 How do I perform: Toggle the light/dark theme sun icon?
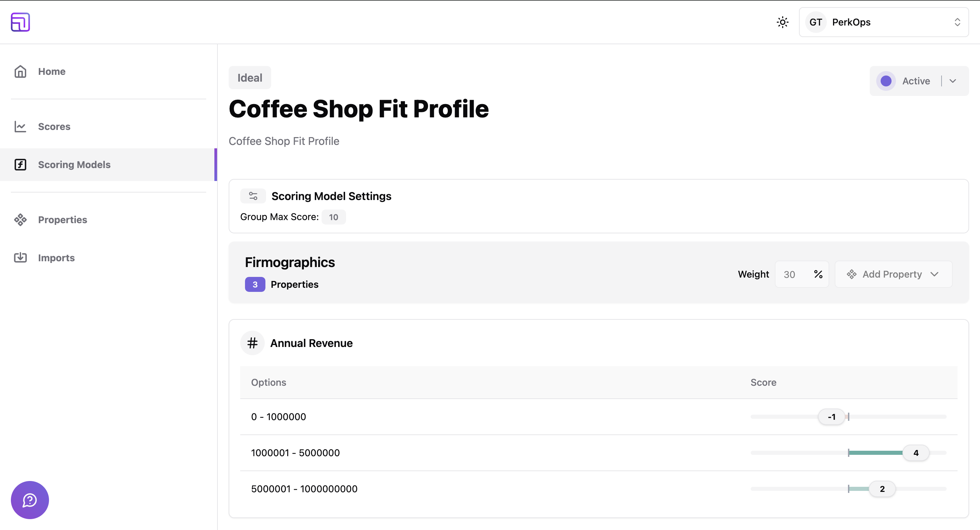[782, 22]
